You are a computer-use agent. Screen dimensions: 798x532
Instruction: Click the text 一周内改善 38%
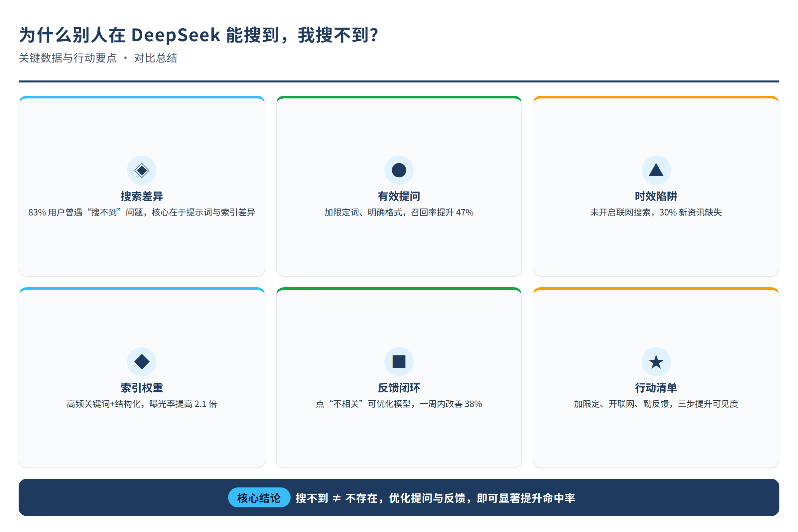451,404
